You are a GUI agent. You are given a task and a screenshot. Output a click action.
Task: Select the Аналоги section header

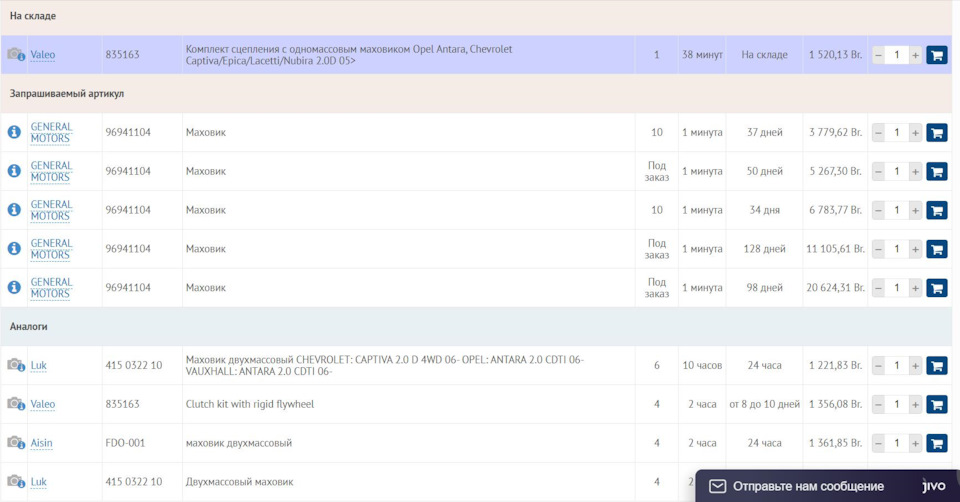tap(28, 326)
